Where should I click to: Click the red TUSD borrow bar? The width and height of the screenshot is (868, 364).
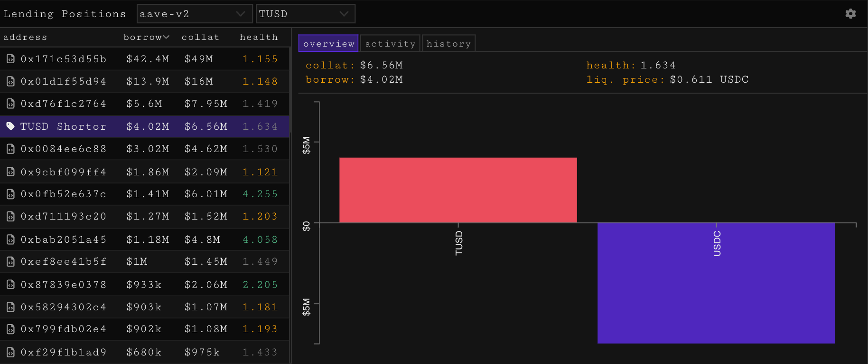pyautogui.click(x=458, y=190)
